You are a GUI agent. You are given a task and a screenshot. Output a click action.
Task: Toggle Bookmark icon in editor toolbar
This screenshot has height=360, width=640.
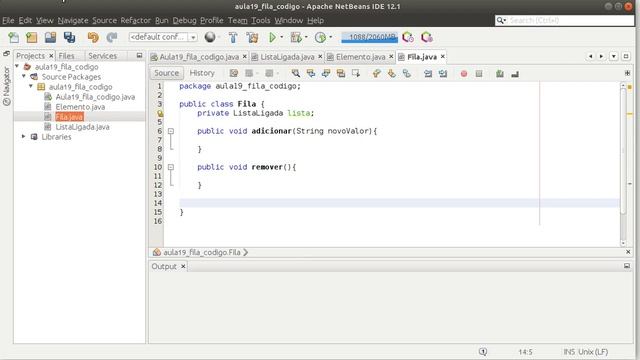(407, 73)
